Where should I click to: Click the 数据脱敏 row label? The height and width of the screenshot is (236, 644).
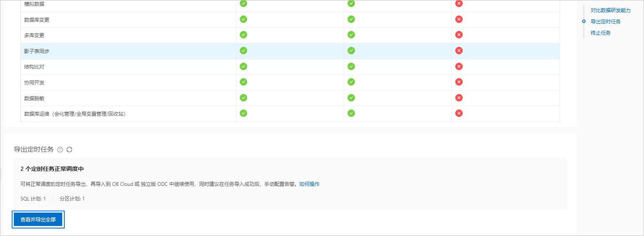coord(34,98)
